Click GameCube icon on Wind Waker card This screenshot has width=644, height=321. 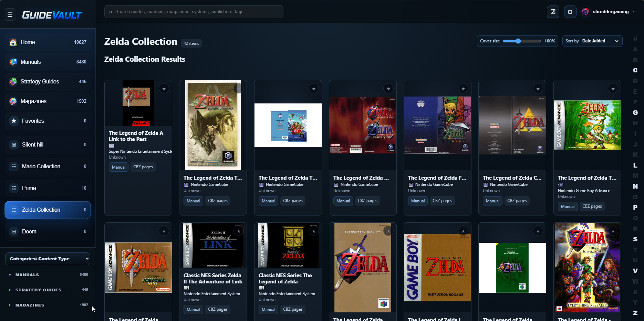pyautogui.click(x=261, y=185)
